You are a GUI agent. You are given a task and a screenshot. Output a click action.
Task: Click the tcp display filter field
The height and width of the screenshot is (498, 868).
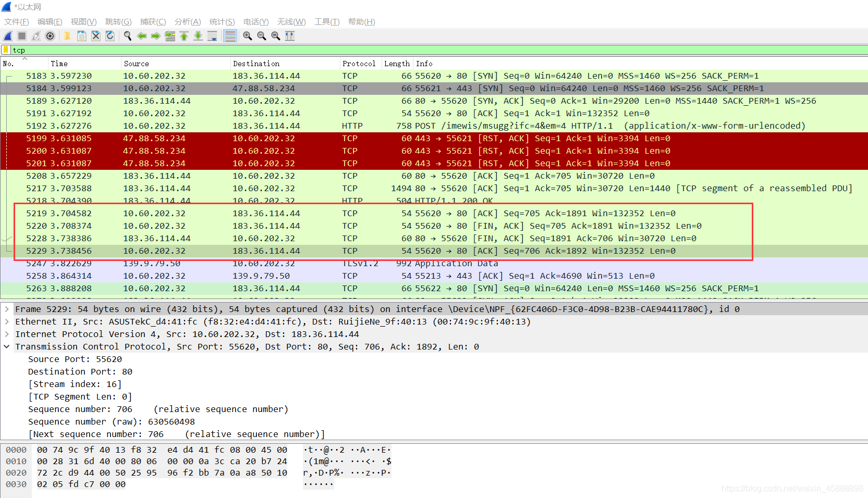point(438,50)
